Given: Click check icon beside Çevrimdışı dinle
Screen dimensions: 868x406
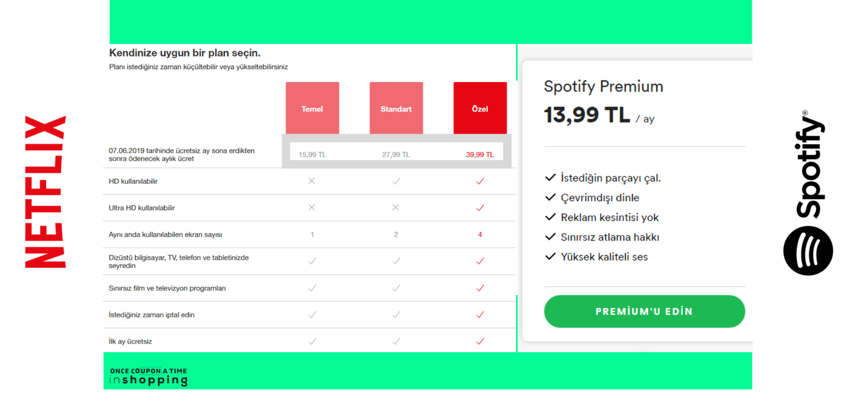Looking at the screenshot, I should tap(550, 197).
